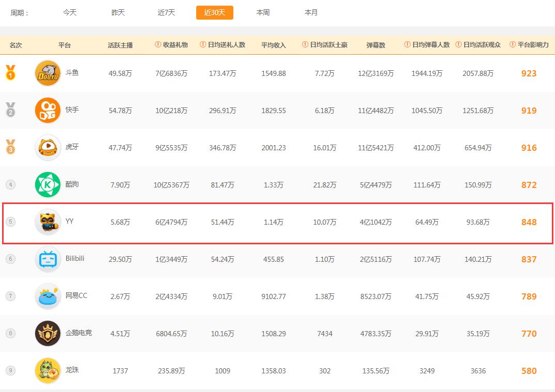Click the 平台影响力 column header text
The width and height of the screenshot is (555, 392).
[x=533, y=45]
